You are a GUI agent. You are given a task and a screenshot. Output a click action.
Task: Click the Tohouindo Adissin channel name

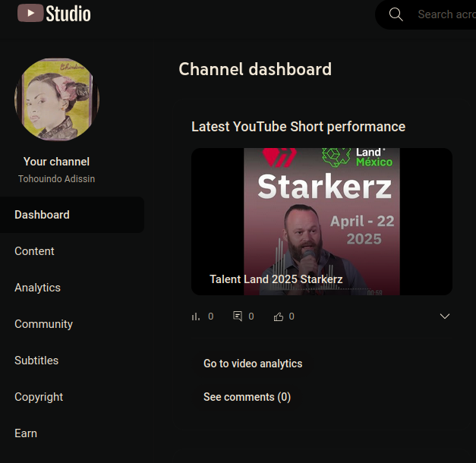(56, 179)
